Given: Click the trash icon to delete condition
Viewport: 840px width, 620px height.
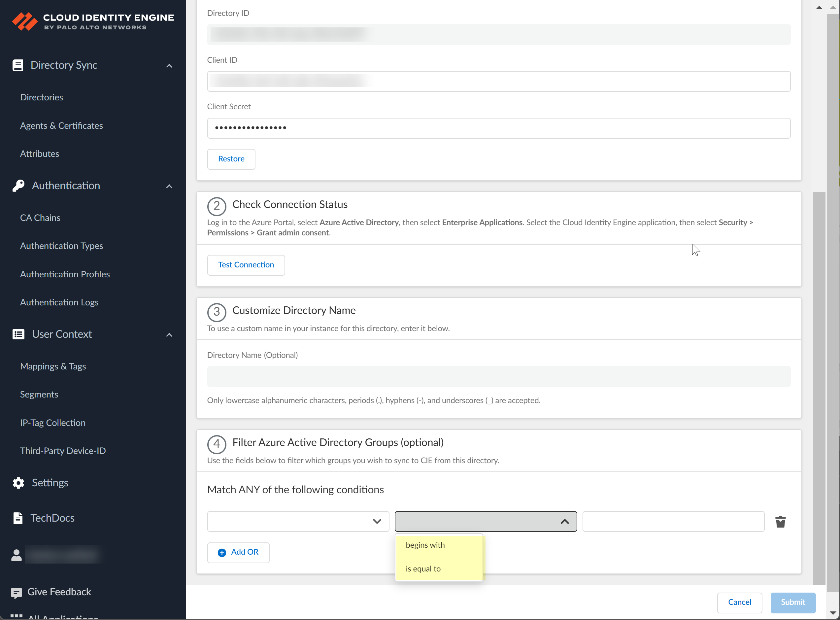Looking at the screenshot, I should pos(780,521).
